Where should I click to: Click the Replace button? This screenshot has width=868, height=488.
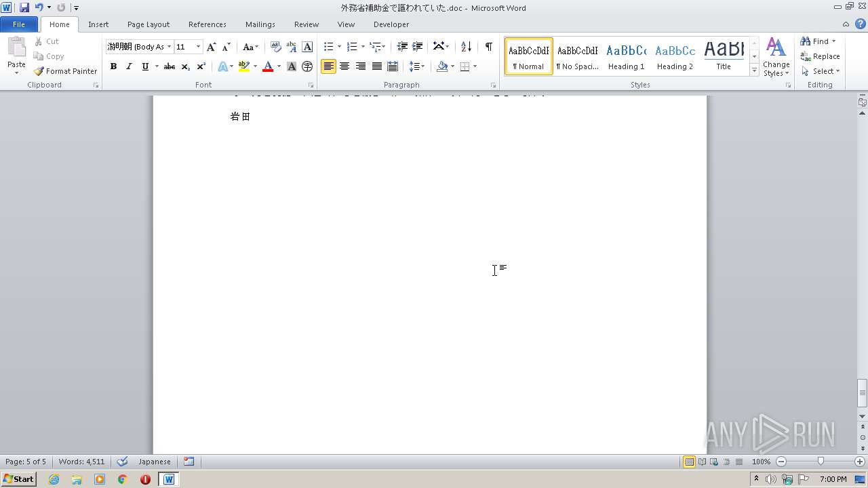(x=820, y=56)
